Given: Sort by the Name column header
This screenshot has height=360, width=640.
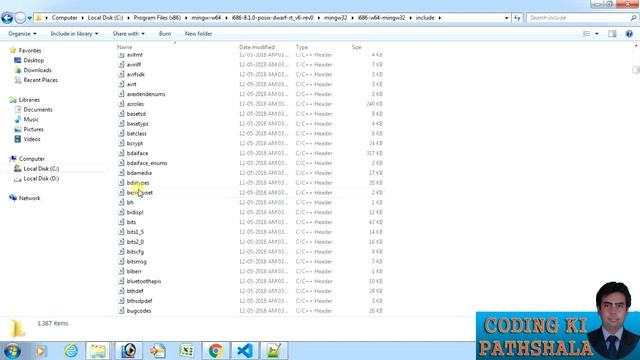Looking at the screenshot, I should pyautogui.click(x=124, y=47).
